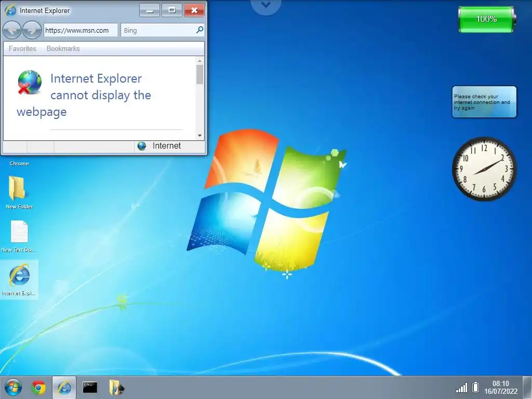Screen dimensions: 532x399
Task: Open the file explorer taskbar icon
Action: 116,388
